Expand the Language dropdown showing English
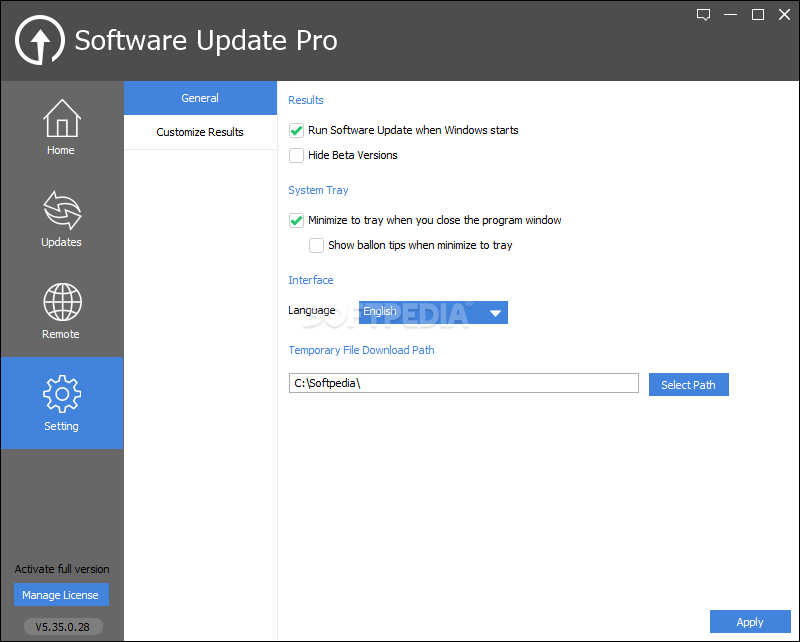 click(433, 312)
